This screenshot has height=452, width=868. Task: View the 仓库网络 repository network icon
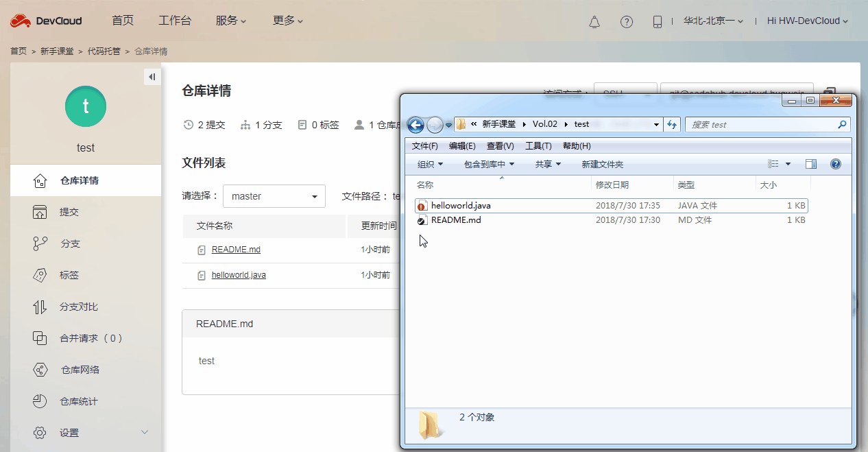click(41, 369)
